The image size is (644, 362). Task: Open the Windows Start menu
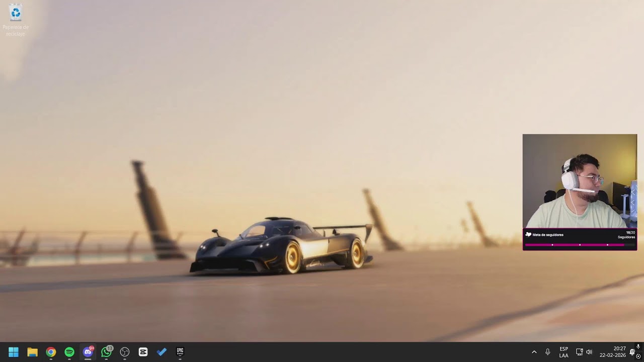[x=14, y=352]
